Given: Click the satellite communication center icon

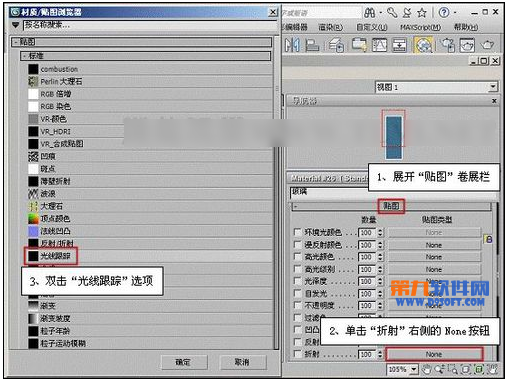Looking at the screenshot, I should point(407,13).
